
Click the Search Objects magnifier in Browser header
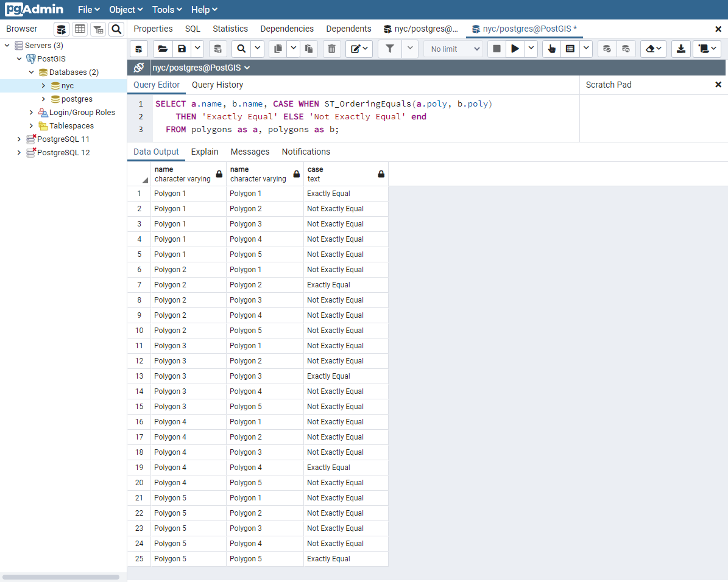point(116,29)
